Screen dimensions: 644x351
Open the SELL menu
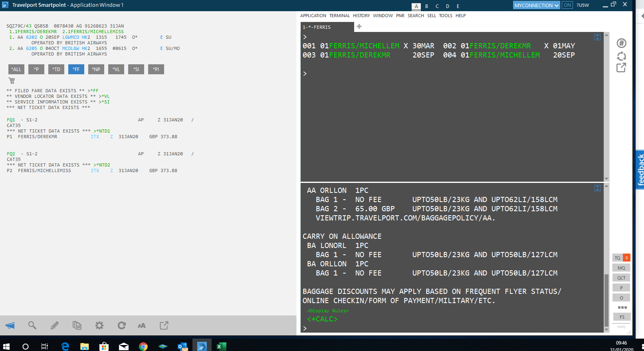(432, 16)
